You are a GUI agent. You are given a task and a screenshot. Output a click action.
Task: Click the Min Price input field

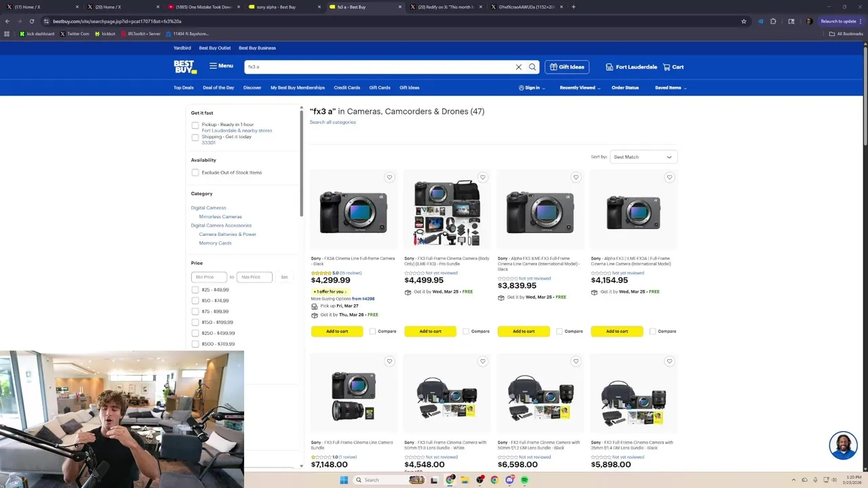tap(209, 277)
